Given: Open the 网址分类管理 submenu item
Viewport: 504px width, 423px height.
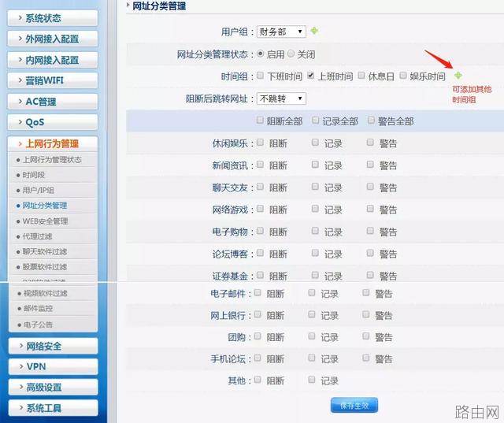Looking at the screenshot, I should 45,206.
